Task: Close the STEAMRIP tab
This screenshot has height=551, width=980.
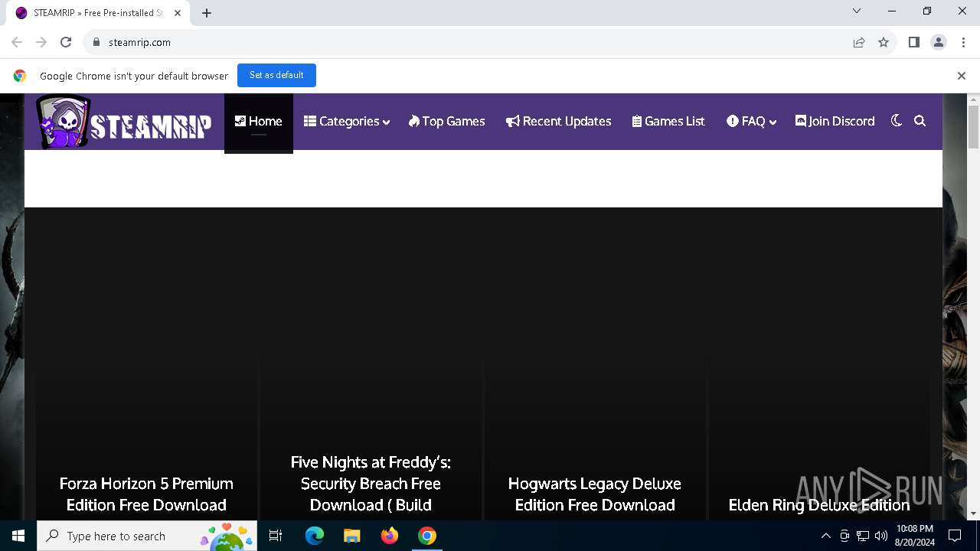Action: [178, 13]
